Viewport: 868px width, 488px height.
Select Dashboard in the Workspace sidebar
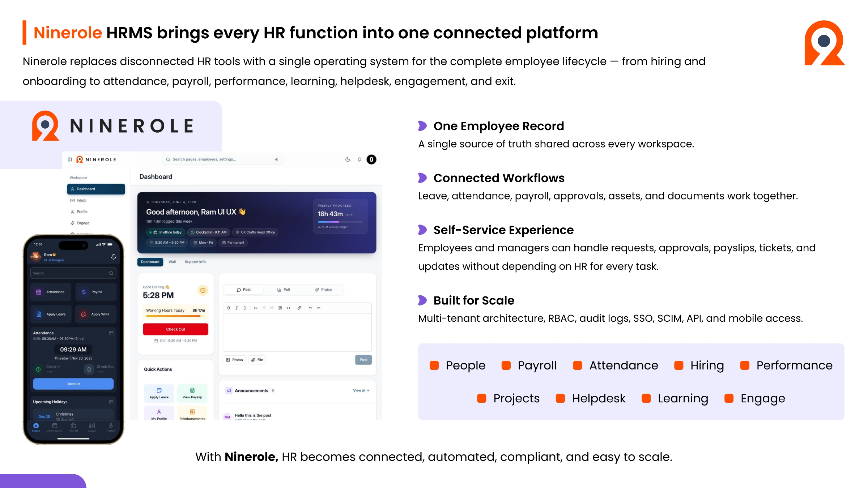point(96,189)
